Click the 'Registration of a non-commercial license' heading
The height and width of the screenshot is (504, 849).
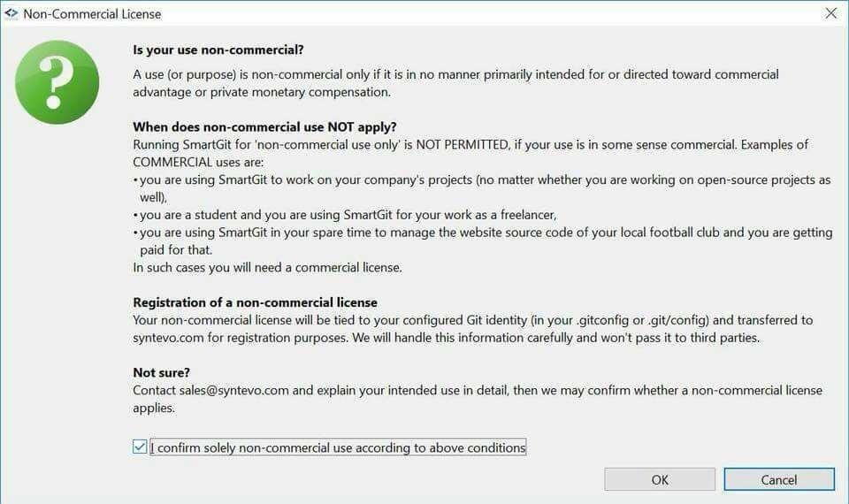[x=255, y=302]
